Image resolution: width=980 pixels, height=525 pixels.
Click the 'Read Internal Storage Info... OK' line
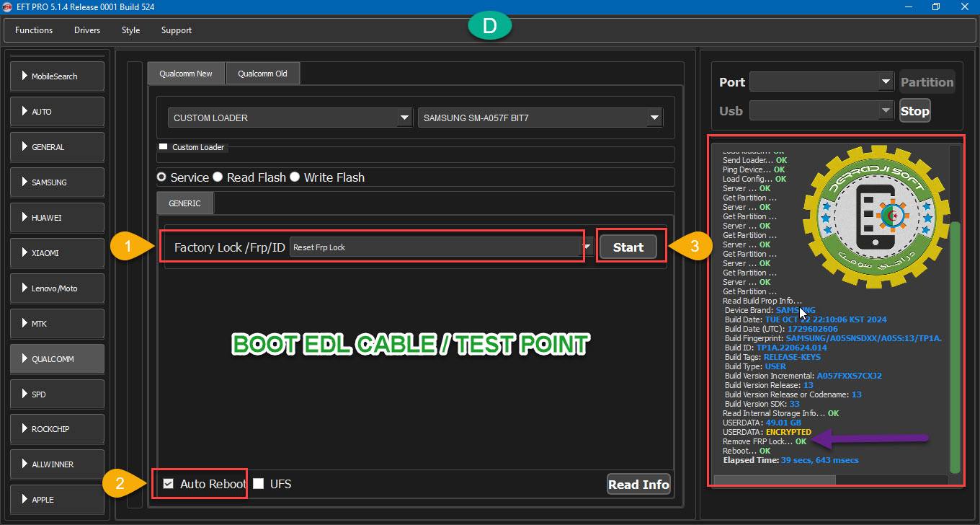(x=780, y=413)
